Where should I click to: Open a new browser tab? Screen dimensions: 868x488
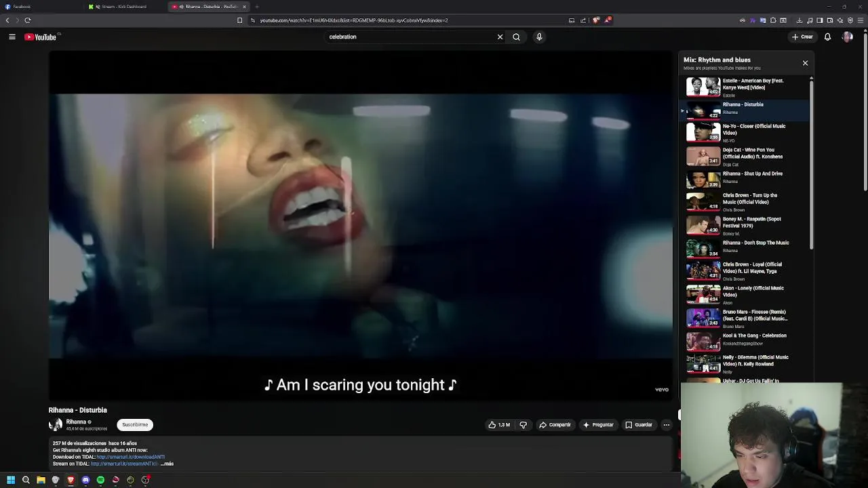(258, 7)
